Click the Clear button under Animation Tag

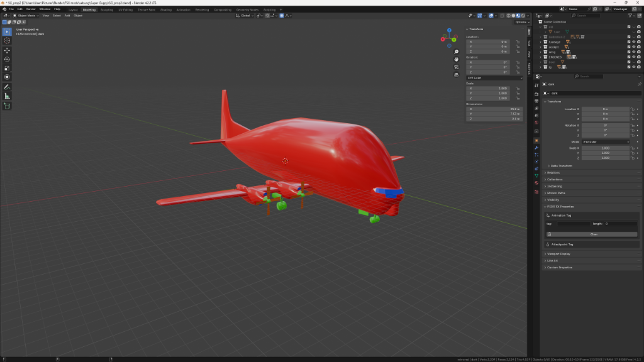point(593,234)
